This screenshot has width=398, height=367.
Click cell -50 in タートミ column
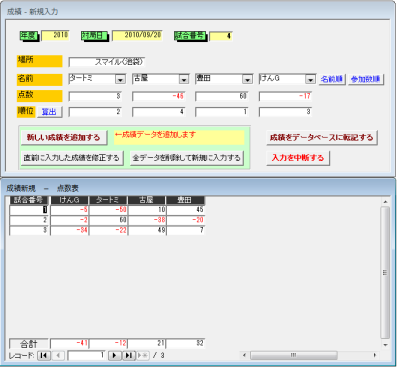(108, 210)
